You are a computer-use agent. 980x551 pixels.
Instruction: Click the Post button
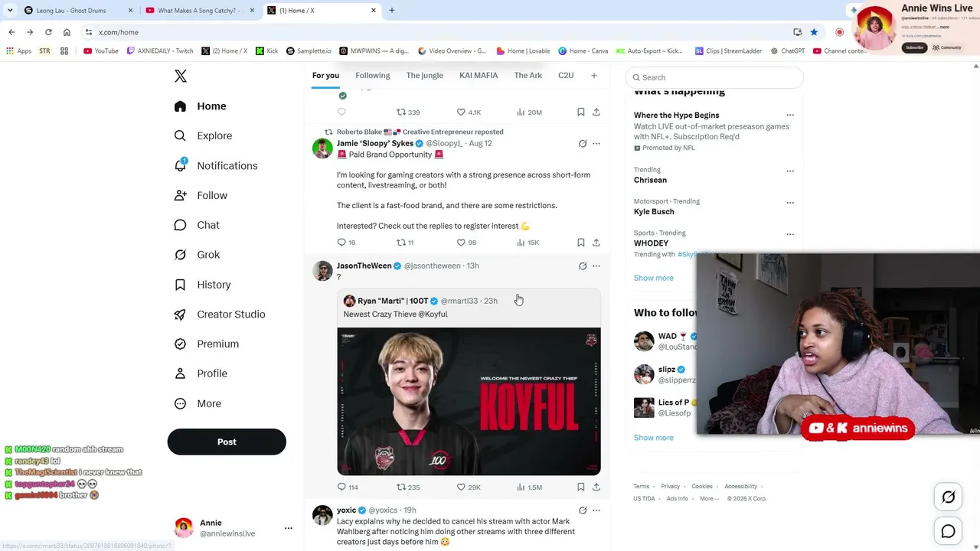[227, 442]
